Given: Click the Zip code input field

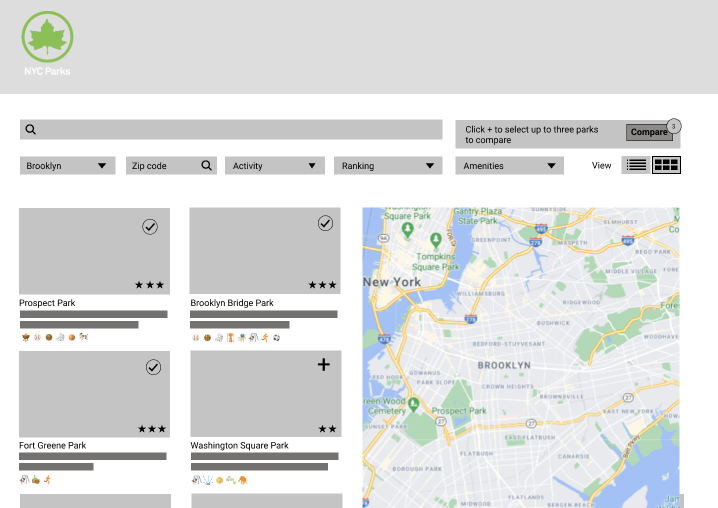Looking at the screenshot, I should tap(171, 166).
